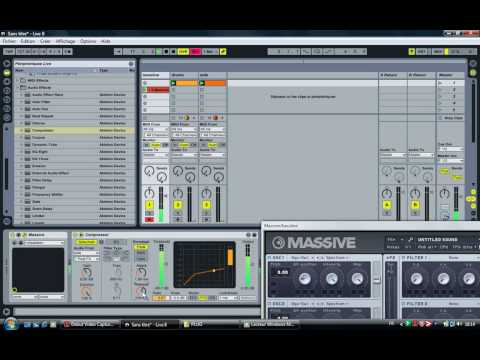Toggle track 2 activator button
This screenshot has width=480, height=360.
pos(178,205)
